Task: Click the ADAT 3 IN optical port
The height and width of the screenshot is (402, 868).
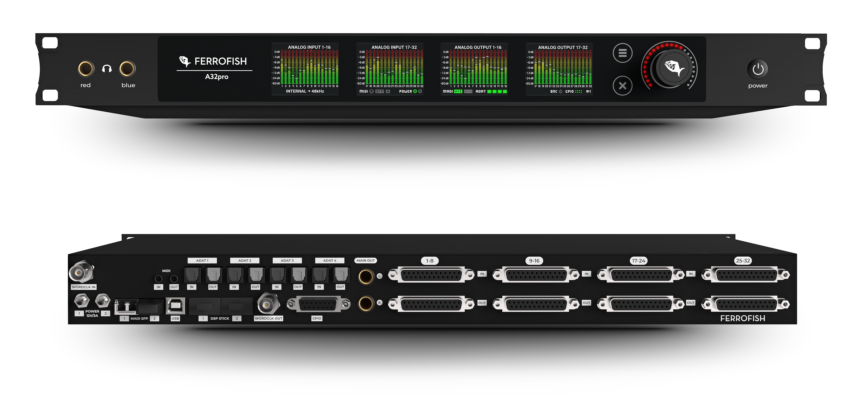Action: (278, 275)
